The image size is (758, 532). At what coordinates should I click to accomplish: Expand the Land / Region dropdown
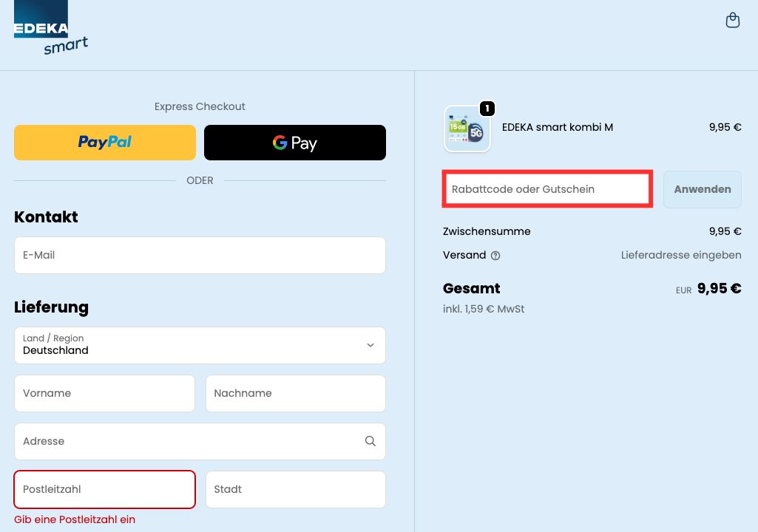coord(200,345)
